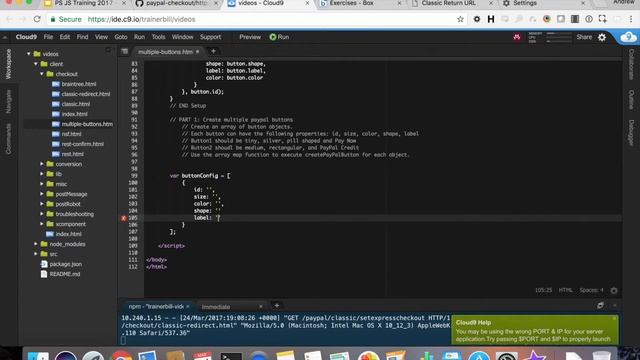Open index.html inside checkout folder

[x=74, y=114]
